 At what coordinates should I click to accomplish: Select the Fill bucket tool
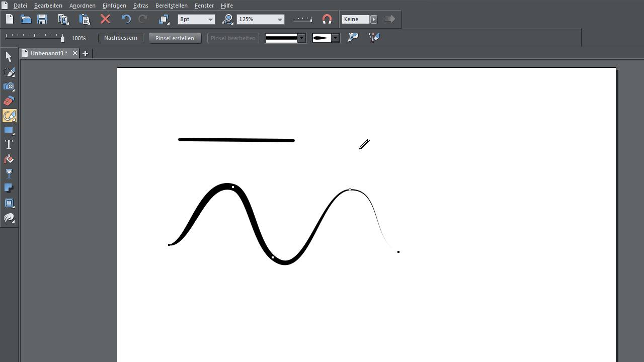[x=9, y=159]
